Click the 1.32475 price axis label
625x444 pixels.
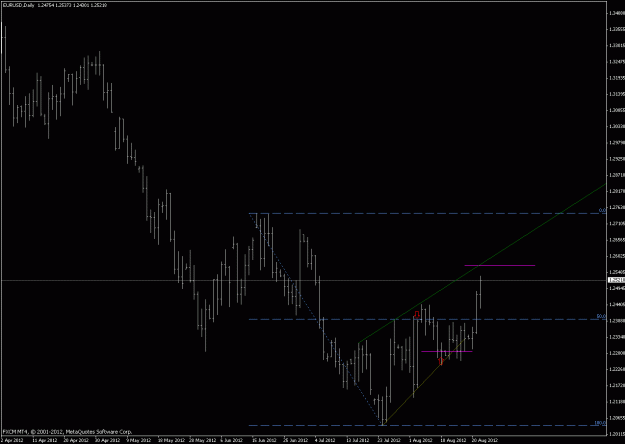click(617, 62)
